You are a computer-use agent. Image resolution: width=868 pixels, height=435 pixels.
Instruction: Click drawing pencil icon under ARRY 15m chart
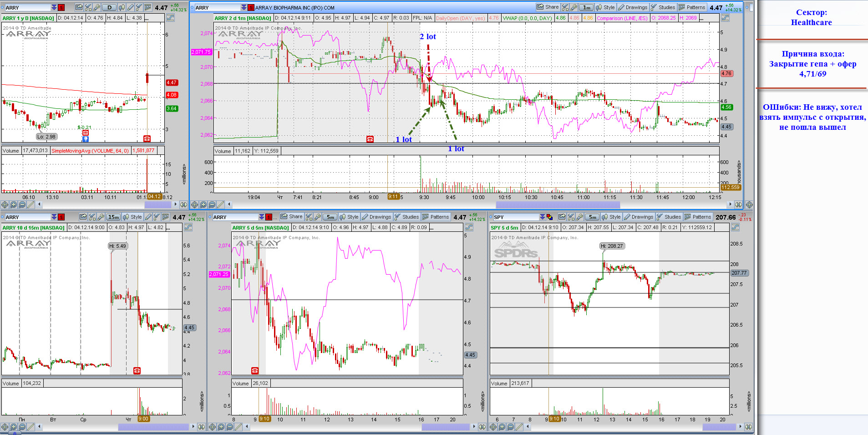(x=31, y=427)
